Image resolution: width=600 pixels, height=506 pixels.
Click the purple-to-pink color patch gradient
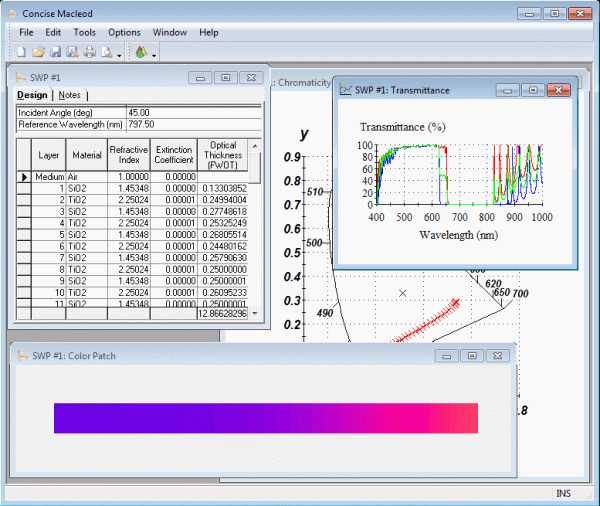(266, 418)
